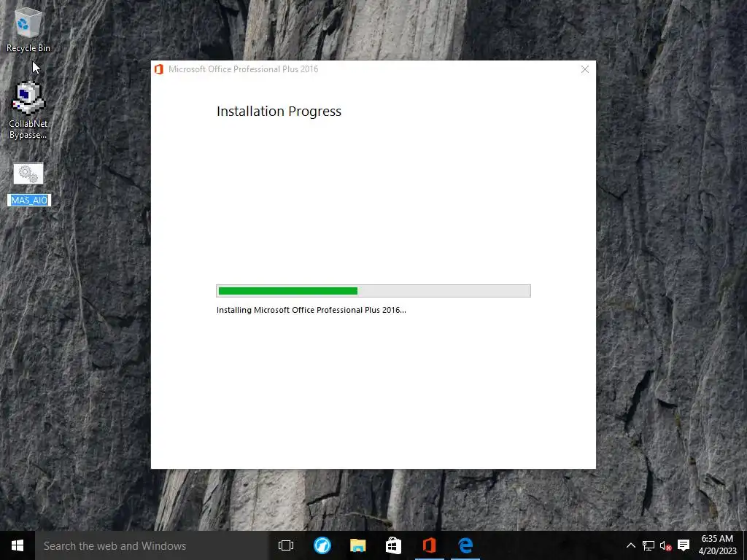
Task: Click the muted volume tray icon
Action: tap(665, 545)
